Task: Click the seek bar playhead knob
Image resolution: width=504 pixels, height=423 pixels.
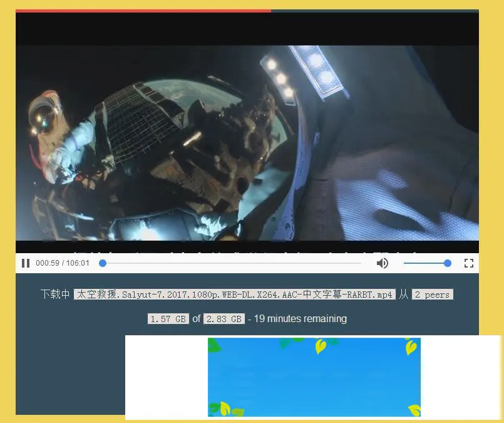Action: tap(103, 263)
